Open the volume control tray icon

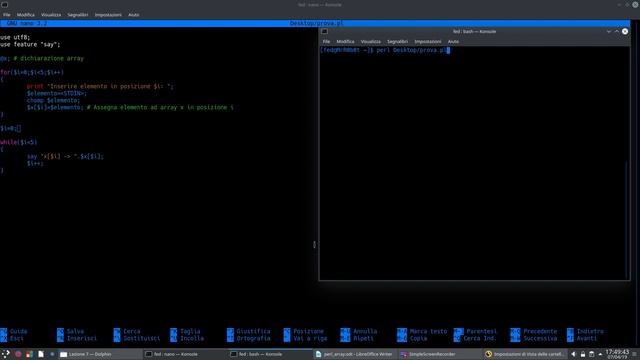573,354
